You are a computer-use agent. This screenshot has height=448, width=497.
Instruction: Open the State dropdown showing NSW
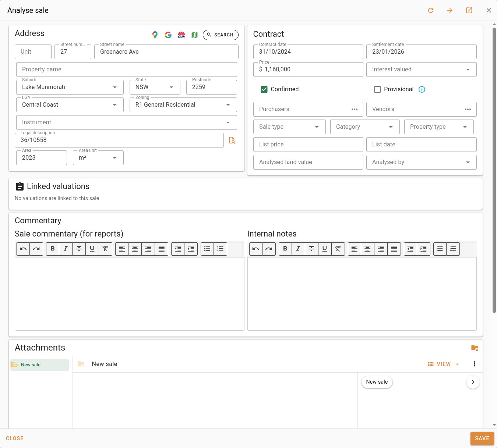point(155,87)
